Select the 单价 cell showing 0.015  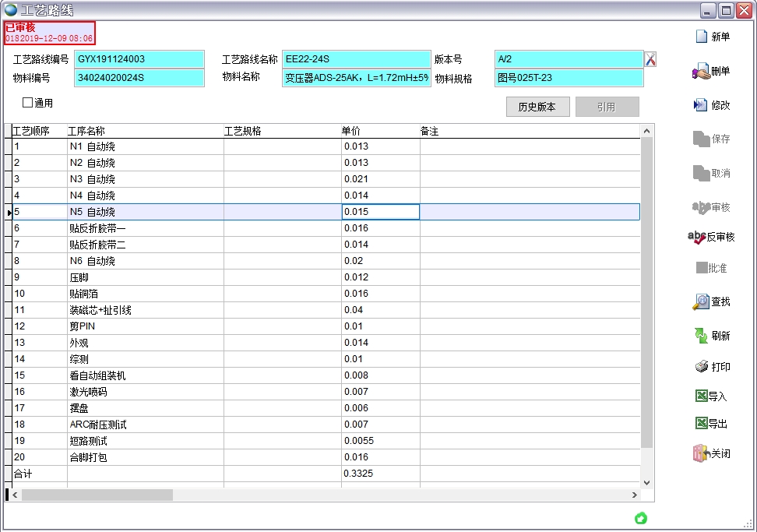pyautogui.click(x=380, y=212)
